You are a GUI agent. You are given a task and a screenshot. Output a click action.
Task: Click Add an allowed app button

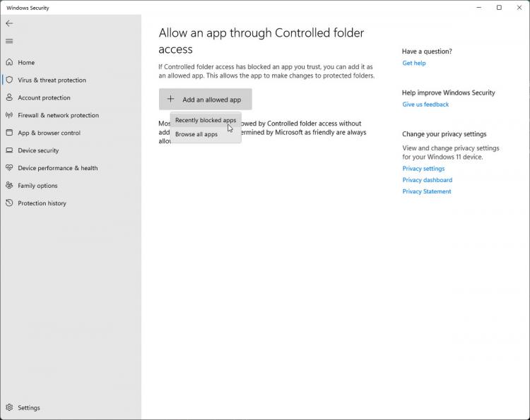(x=205, y=100)
